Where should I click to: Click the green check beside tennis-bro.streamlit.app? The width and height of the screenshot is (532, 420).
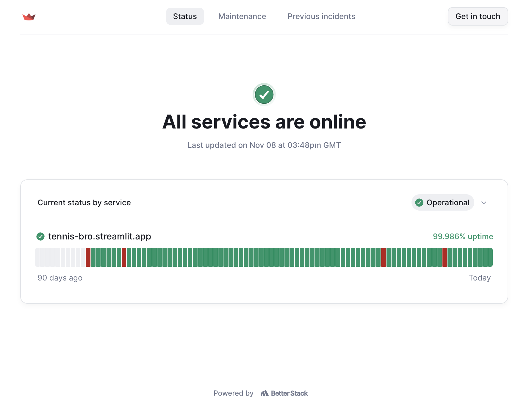tap(40, 236)
